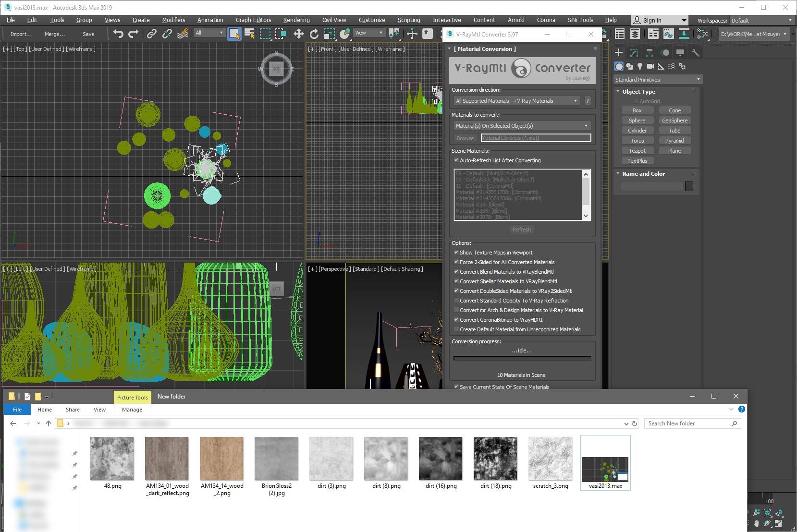Open the Modifiers menu

click(173, 20)
